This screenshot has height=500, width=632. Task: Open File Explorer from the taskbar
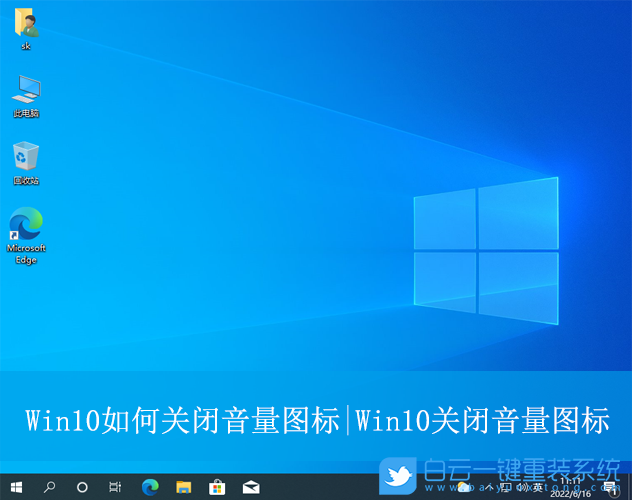pyautogui.click(x=183, y=488)
